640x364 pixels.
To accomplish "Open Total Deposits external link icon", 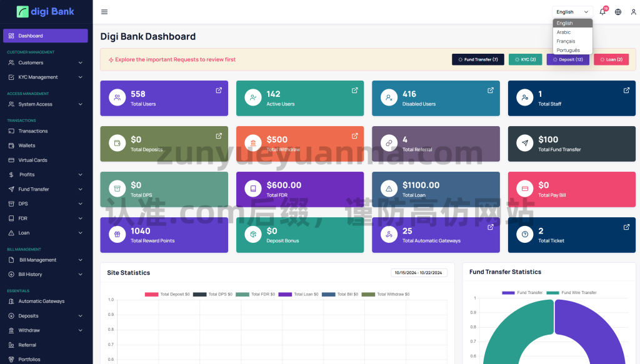I will tap(219, 135).
